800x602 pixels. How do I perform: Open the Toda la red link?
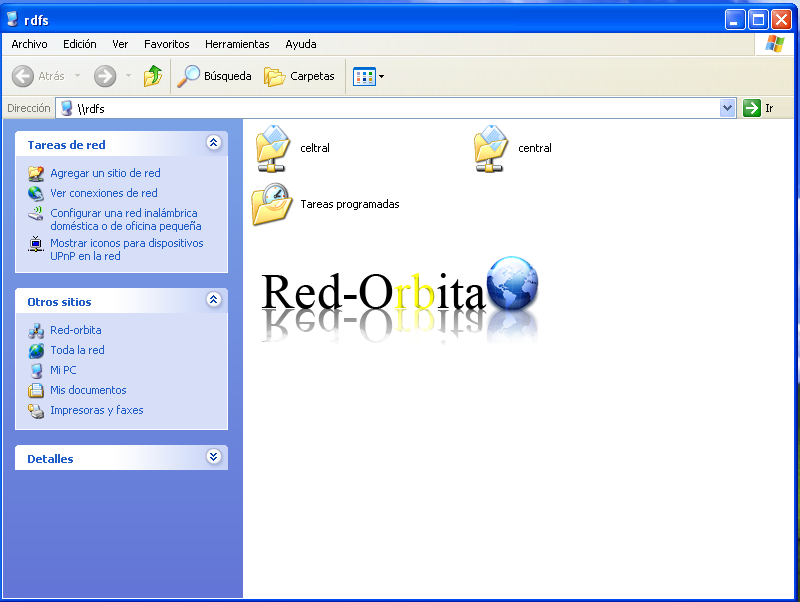pyautogui.click(x=77, y=350)
